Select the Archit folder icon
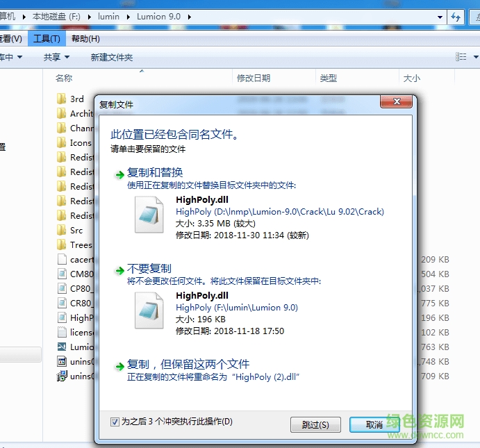The width and height of the screenshot is (480, 448). 62,113
